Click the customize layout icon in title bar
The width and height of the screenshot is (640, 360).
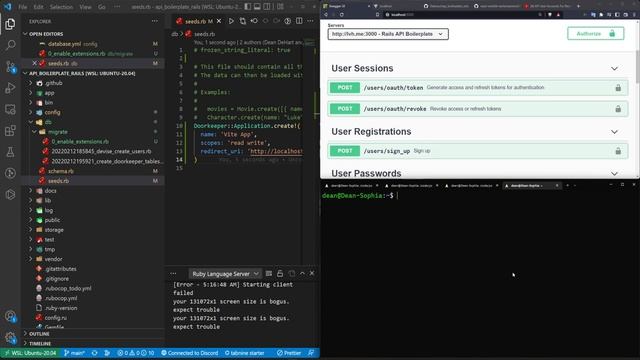(280, 7)
